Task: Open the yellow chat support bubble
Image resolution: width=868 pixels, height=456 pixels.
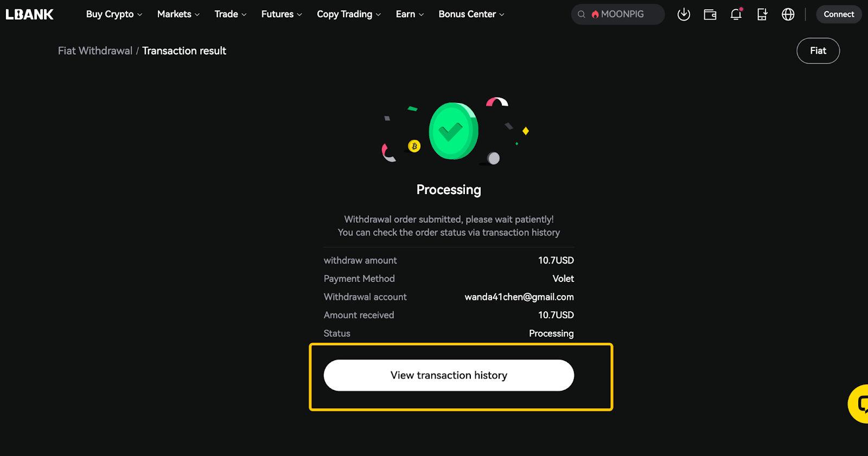Action: [x=859, y=403]
